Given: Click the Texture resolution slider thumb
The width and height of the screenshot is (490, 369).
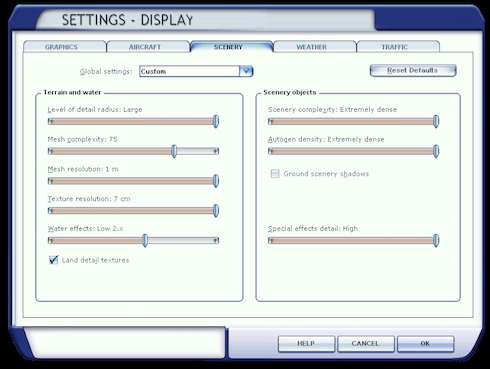Looking at the screenshot, I should pyautogui.click(x=216, y=211).
